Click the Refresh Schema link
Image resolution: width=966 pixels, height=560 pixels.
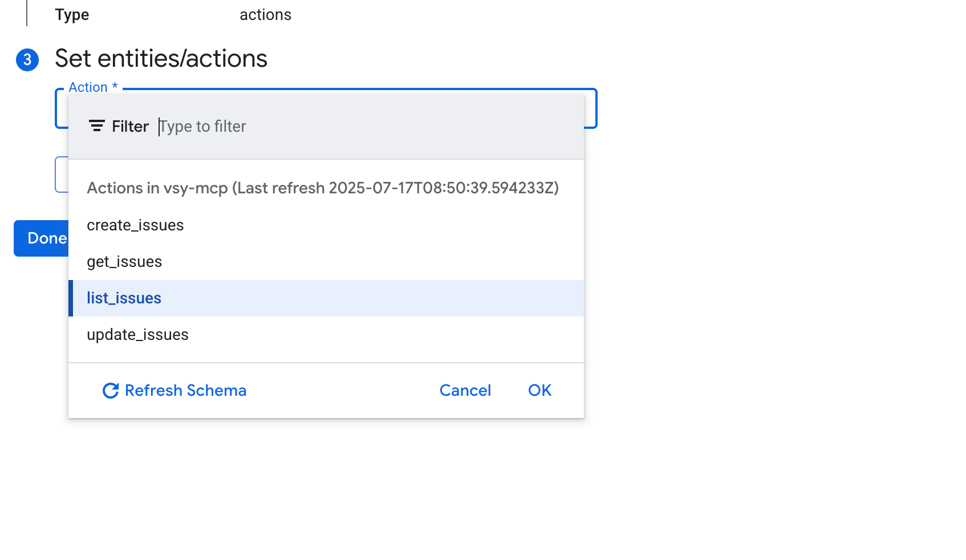click(x=185, y=390)
